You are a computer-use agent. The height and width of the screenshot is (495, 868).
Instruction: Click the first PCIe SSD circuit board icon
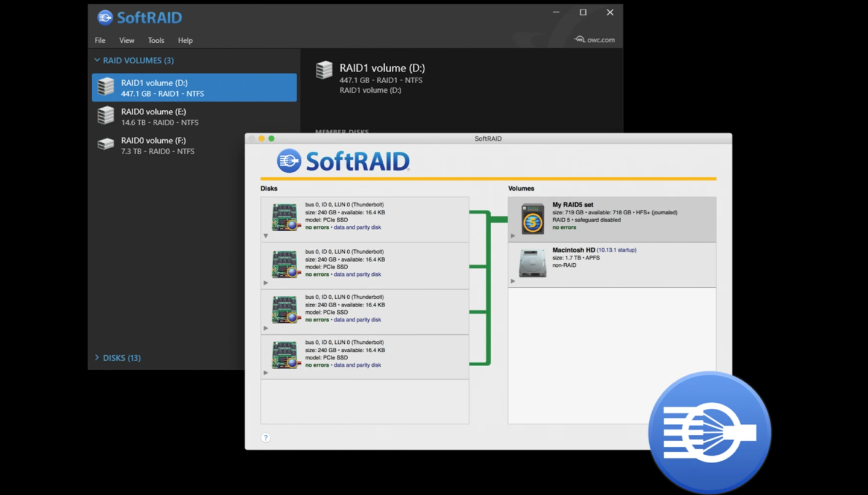285,217
